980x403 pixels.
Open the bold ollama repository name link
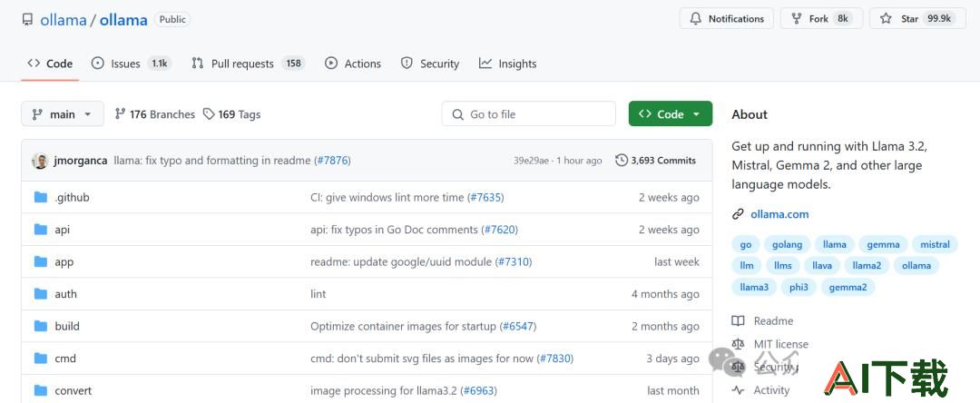(123, 19)
